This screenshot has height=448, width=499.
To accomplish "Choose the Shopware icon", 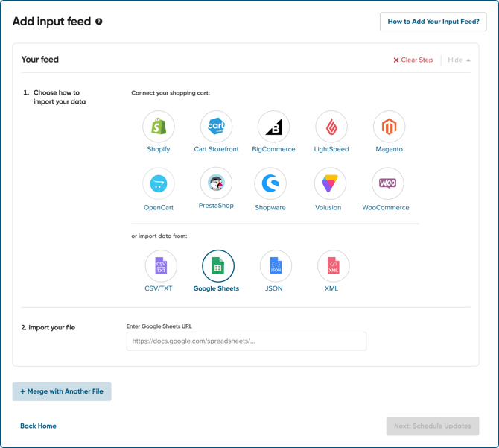I will [x=270, y=183].
